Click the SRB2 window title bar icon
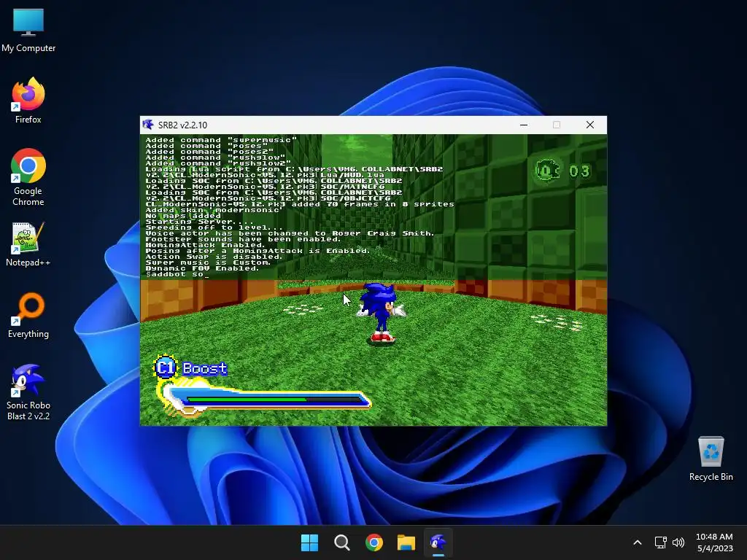Image resolution: width=747 pixels, height=560 pixels. coord(147,125)
